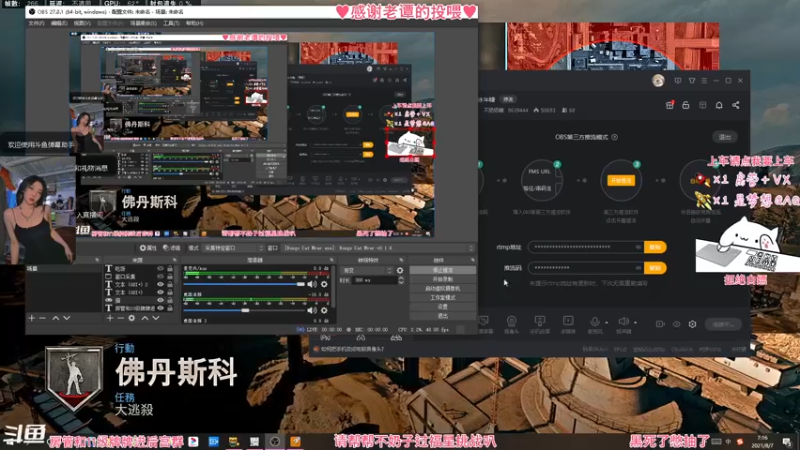Toggle visibility of the 窗口采集 source
800x450 pixels.
coord(161,277)
